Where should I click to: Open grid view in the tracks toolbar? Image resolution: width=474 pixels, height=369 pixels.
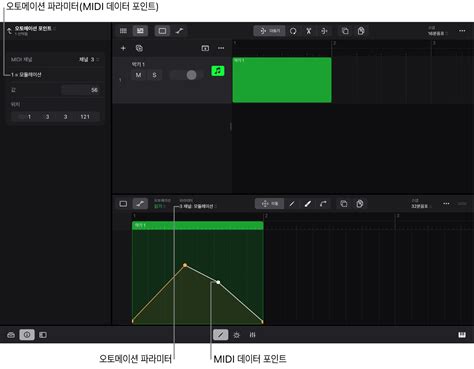[x=123, y=31]
